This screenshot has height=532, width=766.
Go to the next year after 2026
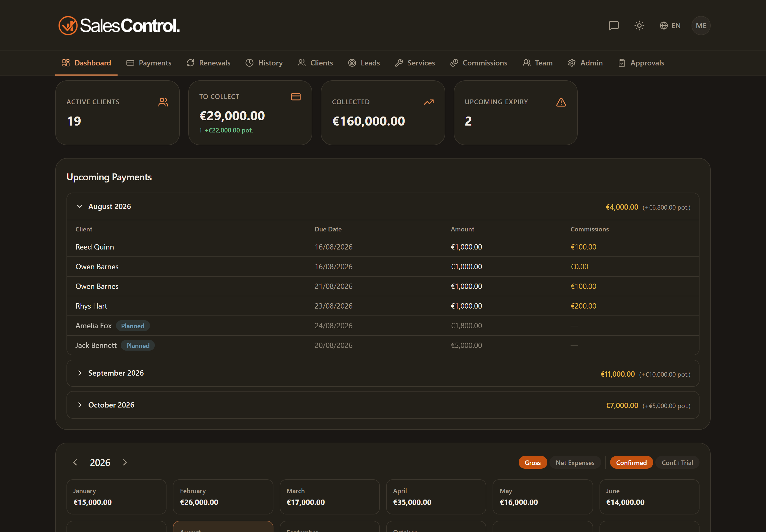125,462
